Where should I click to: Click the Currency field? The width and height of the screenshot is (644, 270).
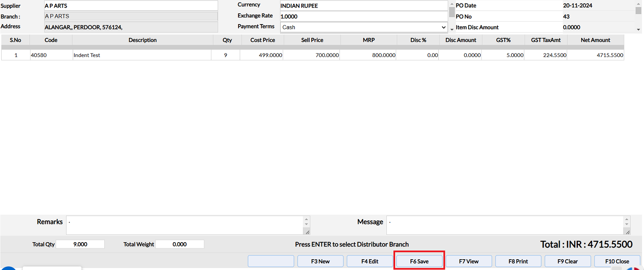(x=364, y=6)
